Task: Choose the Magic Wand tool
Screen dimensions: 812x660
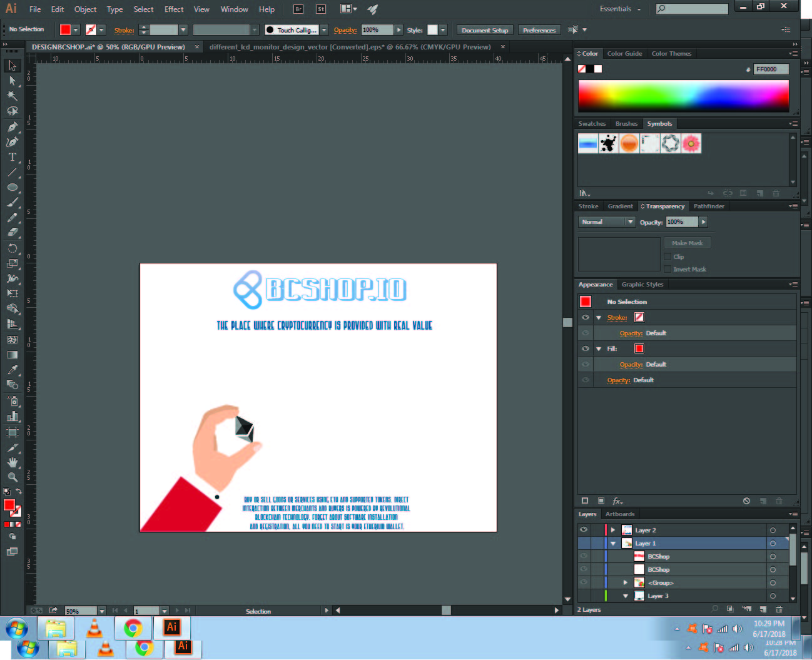Action: click(x=13, y=96)
